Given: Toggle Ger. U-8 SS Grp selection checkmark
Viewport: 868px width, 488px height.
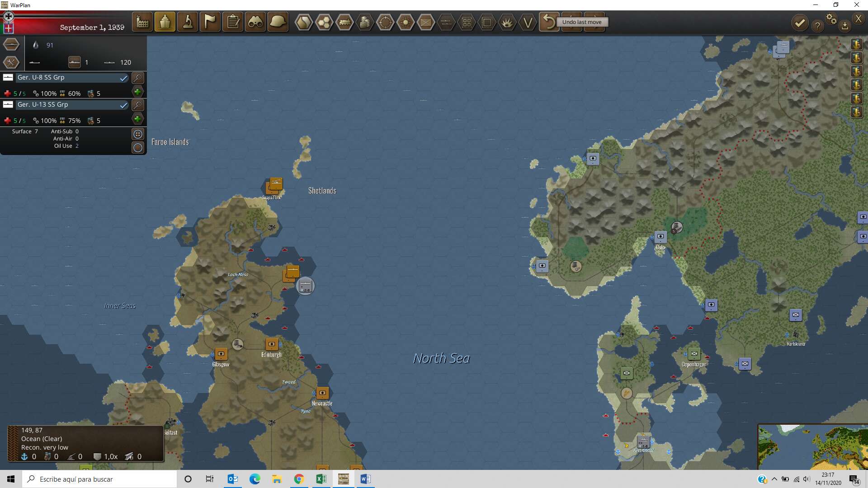Looking at the screenshot, I should click(123, 78).
